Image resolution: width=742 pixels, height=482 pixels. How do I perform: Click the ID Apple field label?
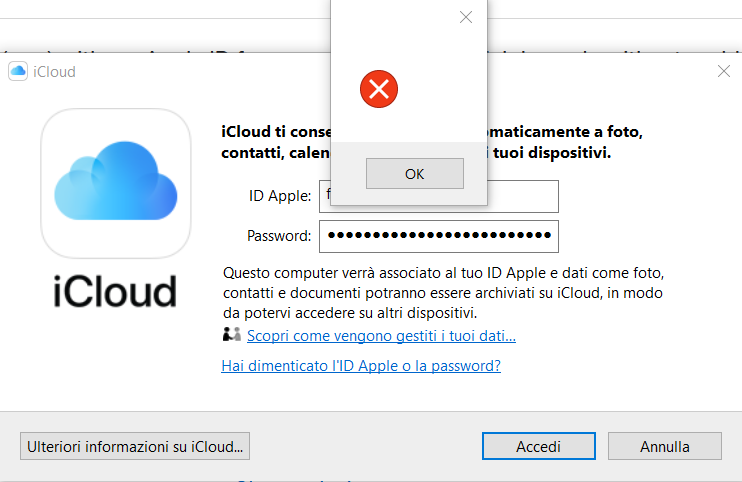(x=280, y=196)
